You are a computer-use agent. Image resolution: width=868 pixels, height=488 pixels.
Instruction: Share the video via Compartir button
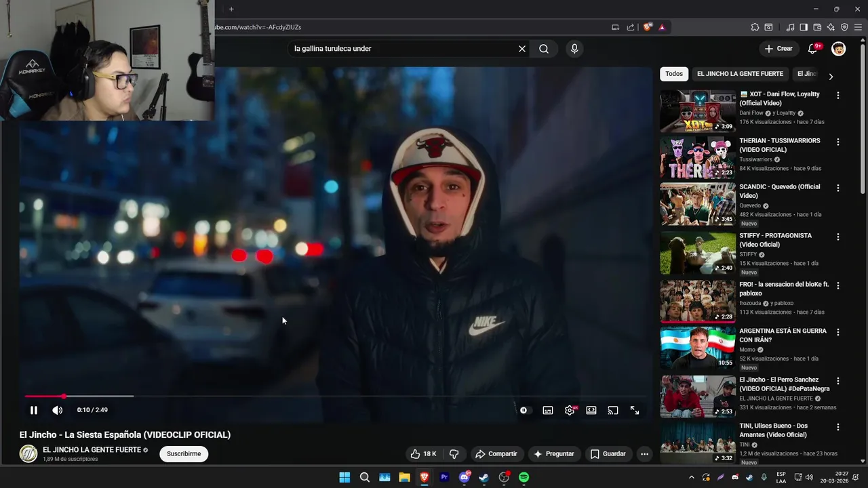tap(496, 454)
